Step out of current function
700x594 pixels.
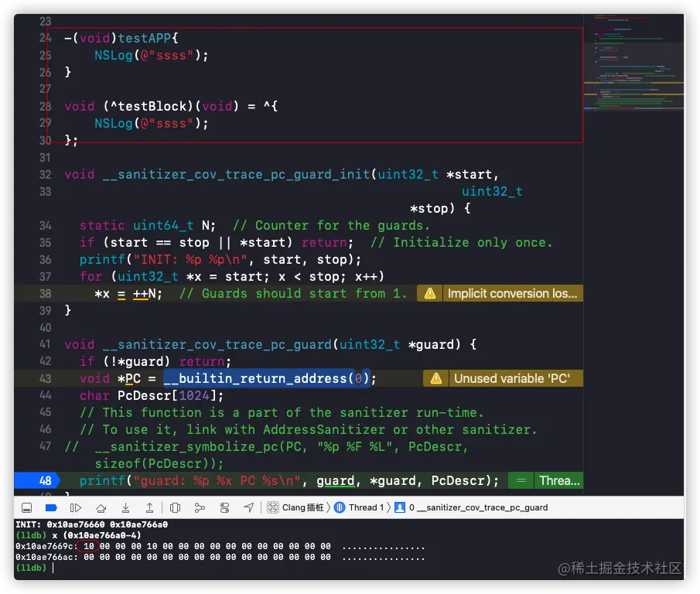tap(149, 508)
